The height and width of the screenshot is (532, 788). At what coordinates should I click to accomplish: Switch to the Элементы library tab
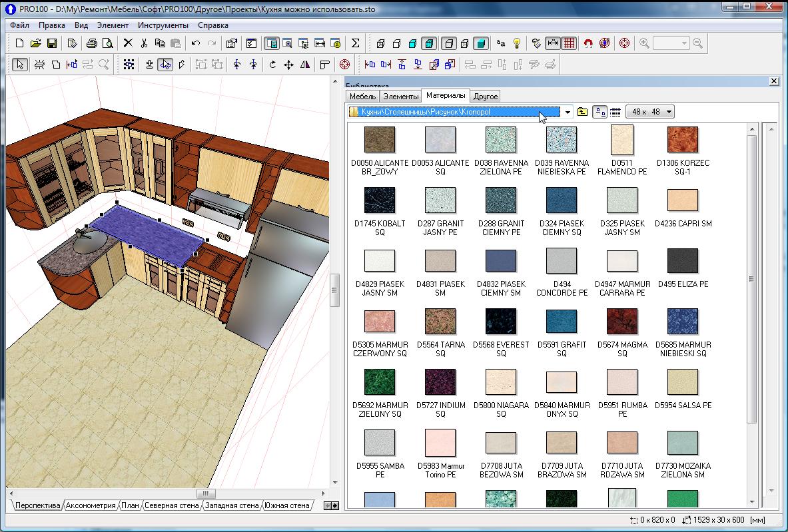click(x=400, y=97)
